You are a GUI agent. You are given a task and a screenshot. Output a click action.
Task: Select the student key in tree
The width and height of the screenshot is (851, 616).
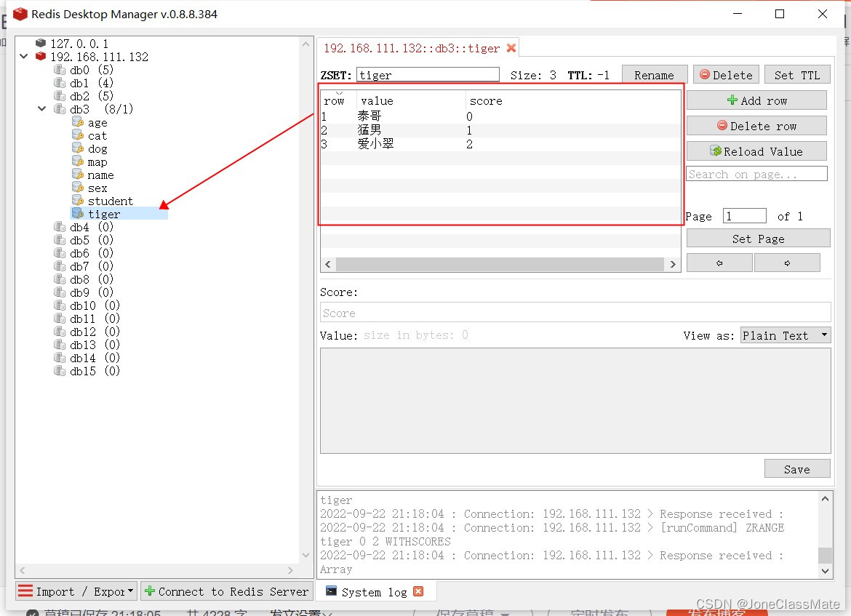(x=110, y=201)
